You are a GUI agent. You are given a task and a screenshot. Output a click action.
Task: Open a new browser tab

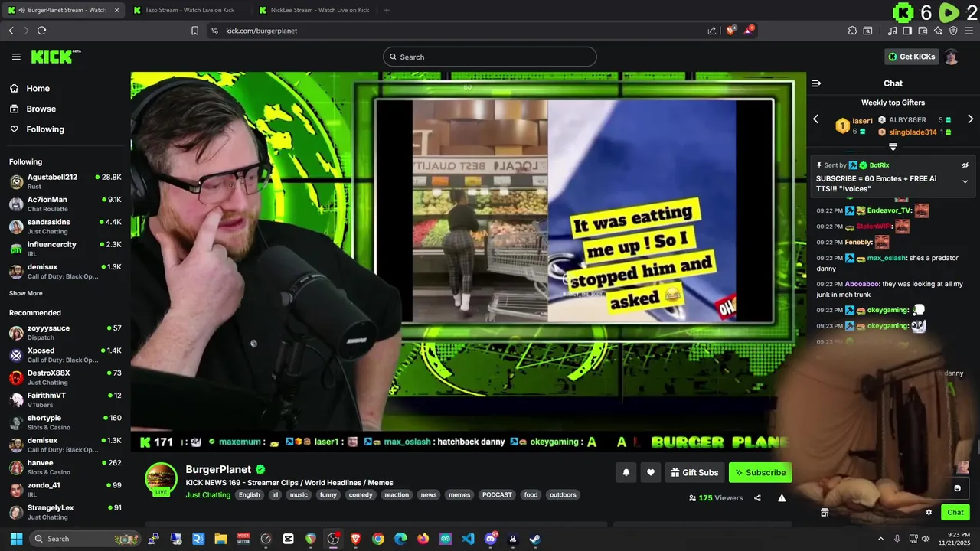point(387,10)
